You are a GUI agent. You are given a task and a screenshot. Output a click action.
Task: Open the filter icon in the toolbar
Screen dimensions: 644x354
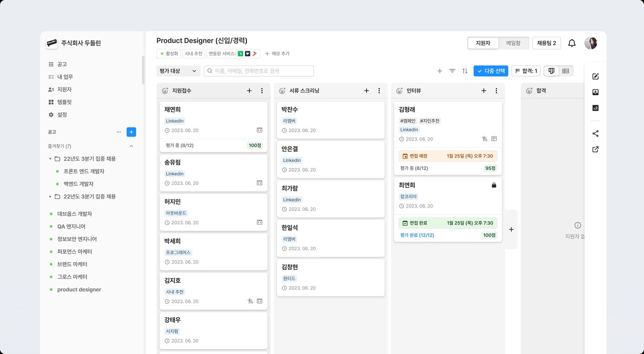(452, 71)
